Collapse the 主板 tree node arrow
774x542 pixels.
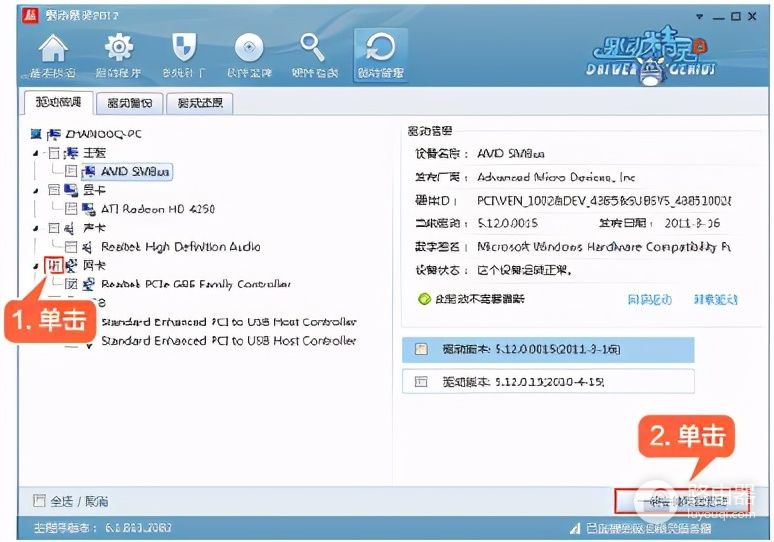pos(37,153)
